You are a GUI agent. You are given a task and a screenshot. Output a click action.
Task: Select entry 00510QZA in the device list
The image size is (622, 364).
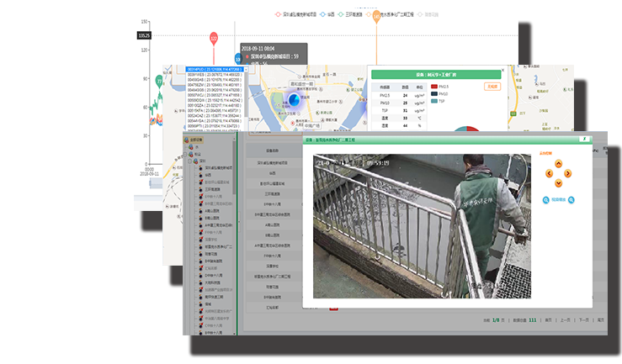pyautogui.click(x=215, y=105)
